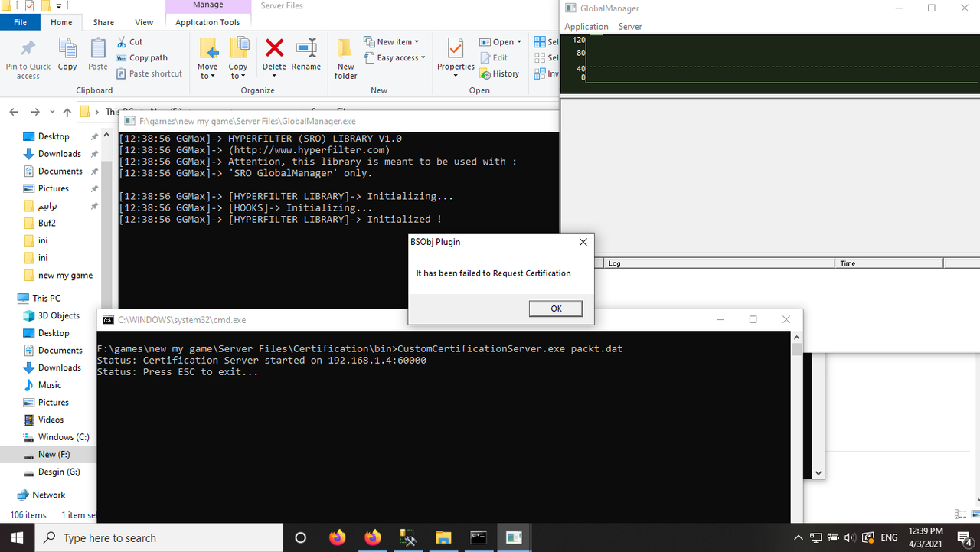Select Desktop under Quick access
Screen dimensions: 980x552
tap(54, 136)
